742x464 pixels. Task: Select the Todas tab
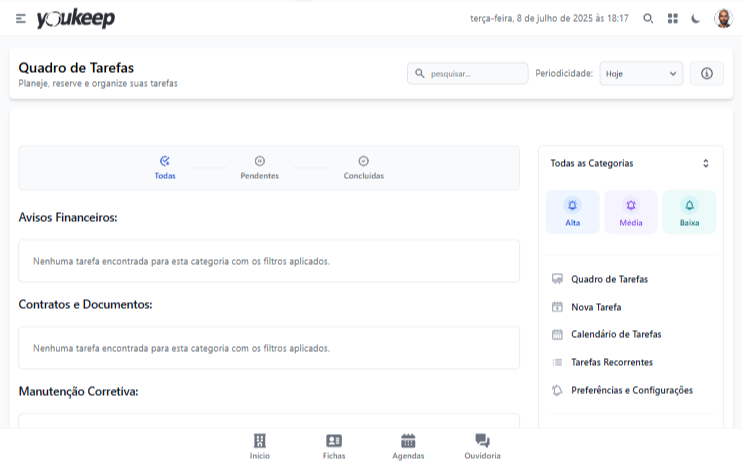pos(165,168)
